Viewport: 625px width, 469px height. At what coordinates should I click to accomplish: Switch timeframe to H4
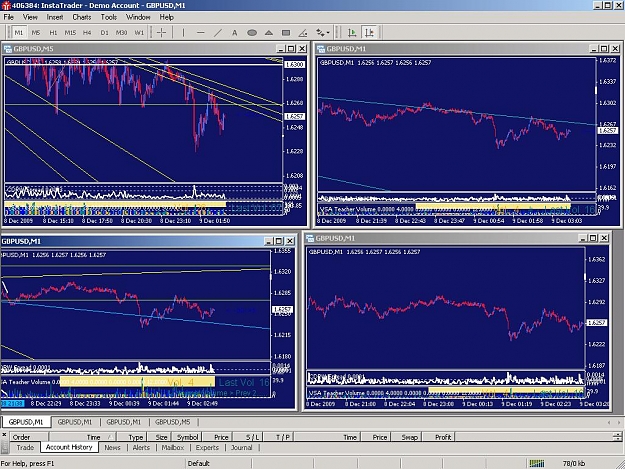87,33
